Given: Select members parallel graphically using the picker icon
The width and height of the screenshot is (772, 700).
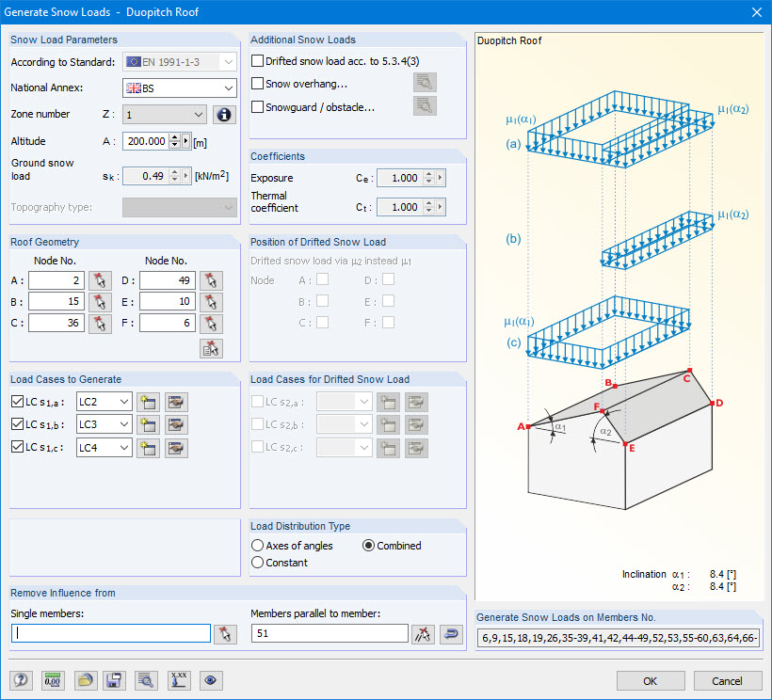Looking at the screenshot, I should pos(422,633).
